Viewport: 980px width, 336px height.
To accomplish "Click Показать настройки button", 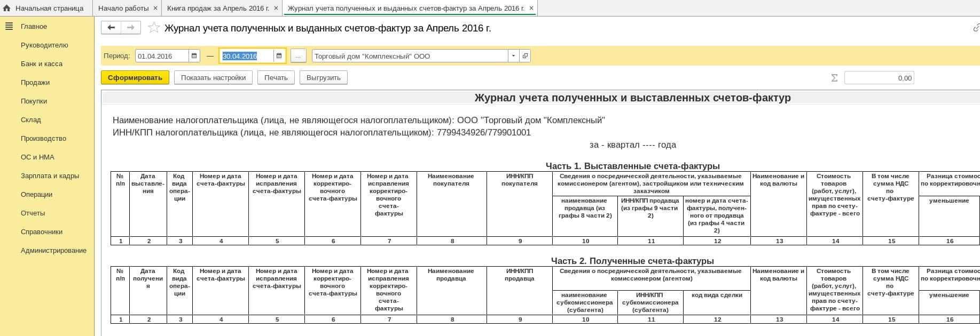I will point(213,77).
